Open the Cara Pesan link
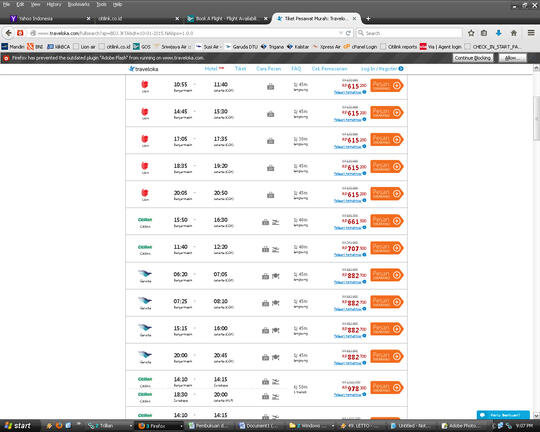This screenshot has width=540, height=432. 269,69
